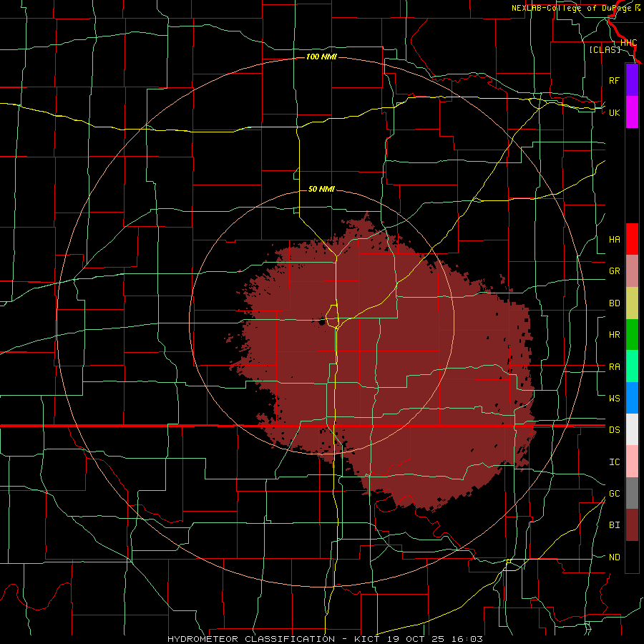Click the HA legend label
The height and width of the screenshot is (644, 644).
coord(614,240)
